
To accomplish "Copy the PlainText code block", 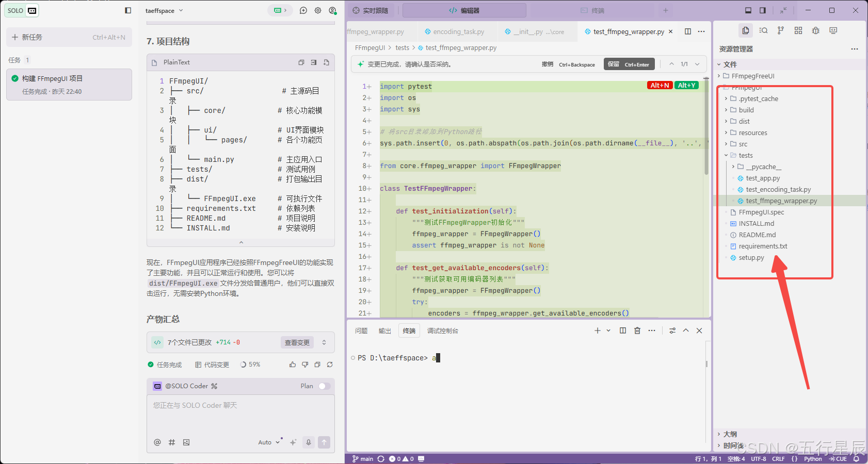I will point(301,62).
